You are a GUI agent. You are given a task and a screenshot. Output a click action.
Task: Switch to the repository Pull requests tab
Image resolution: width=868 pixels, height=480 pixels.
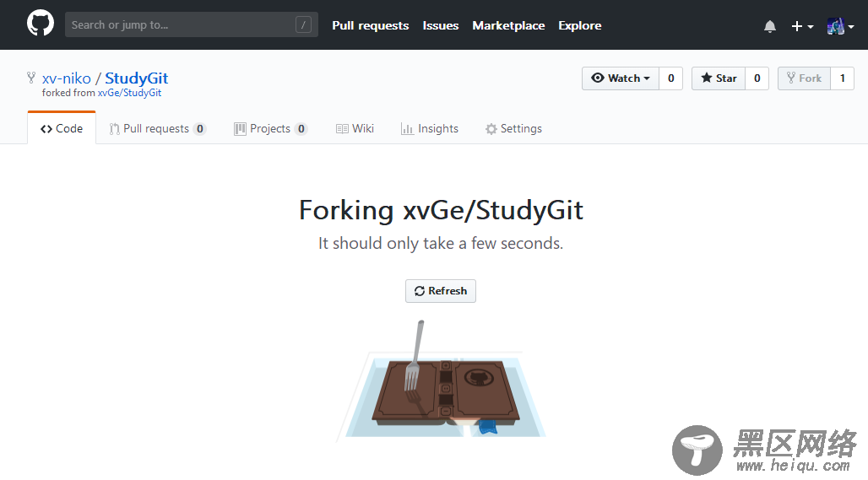[x=157, y=129]
